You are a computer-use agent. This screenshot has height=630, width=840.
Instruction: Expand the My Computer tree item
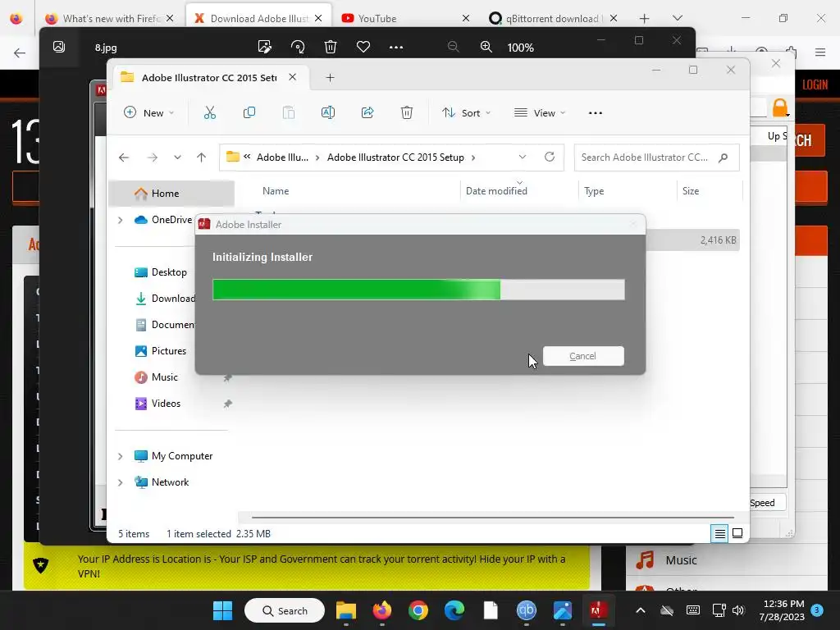tap(120, 456)
